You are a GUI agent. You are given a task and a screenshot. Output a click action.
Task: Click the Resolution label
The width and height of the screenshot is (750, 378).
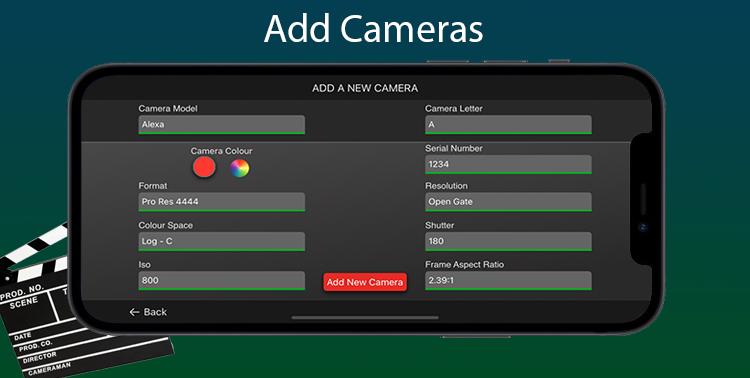tap(446, 186)
